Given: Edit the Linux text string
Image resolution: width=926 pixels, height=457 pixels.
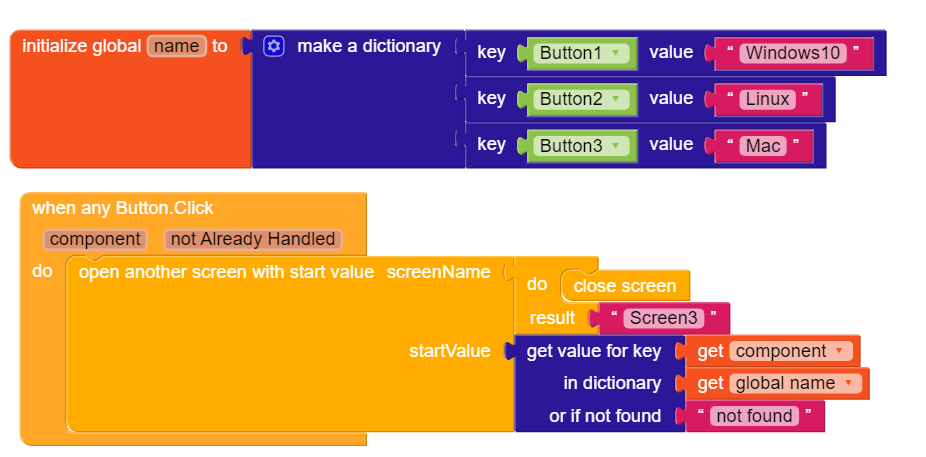Looking at the screenshot, I should (x=767, y=99).
